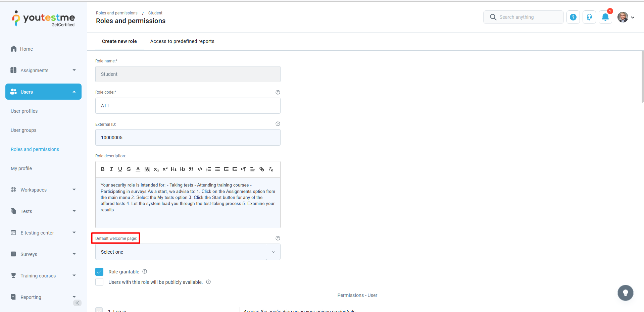Open the notifications bell

(x=605, y=17)
